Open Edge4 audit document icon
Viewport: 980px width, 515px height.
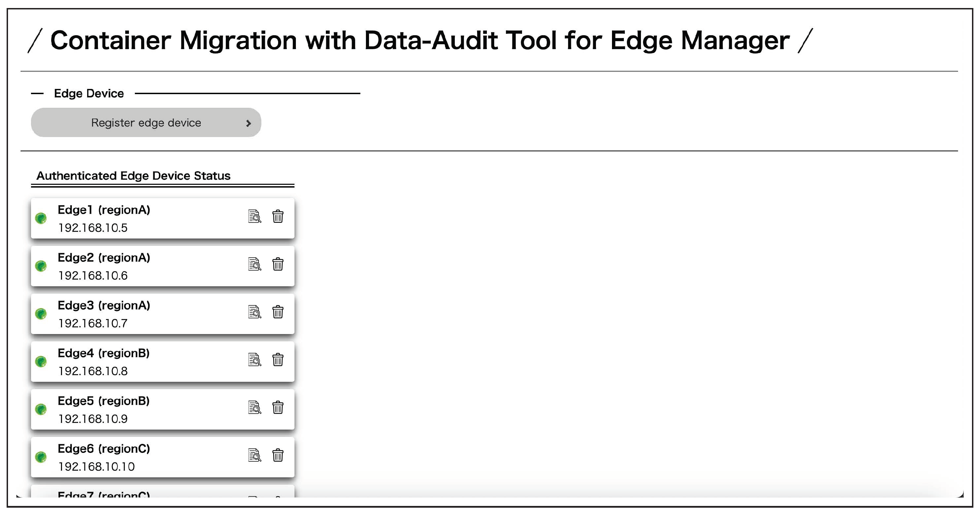coord(254,359)
